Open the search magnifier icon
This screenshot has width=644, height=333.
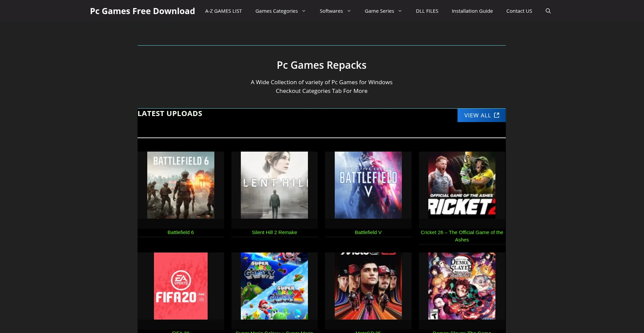coord(548,11)
